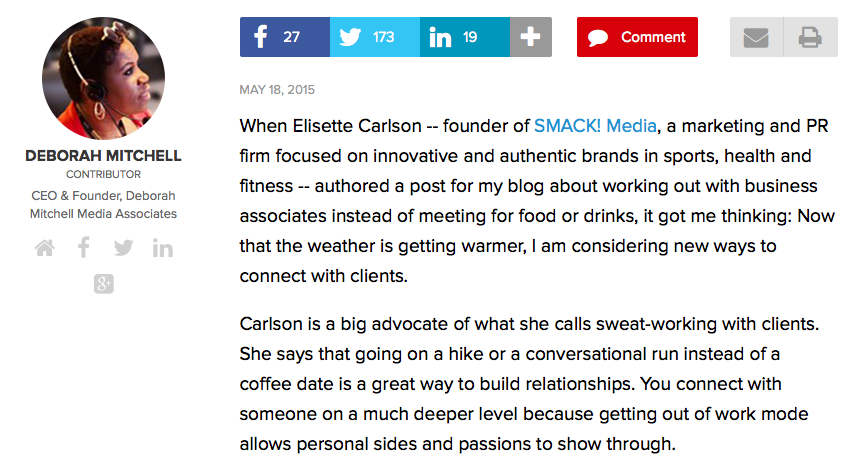Open Deborah Mitchell author name link
The height and width of the screenshot is (469, 854).
coord(103,156)
